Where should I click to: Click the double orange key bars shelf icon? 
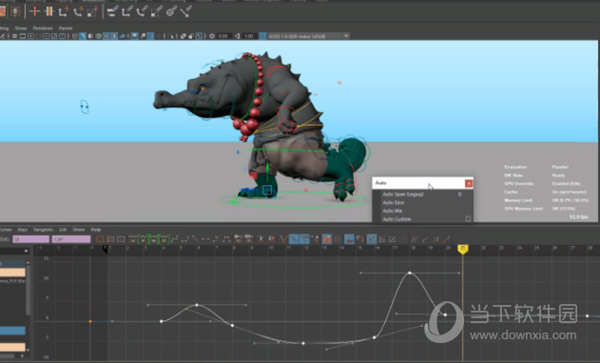(x=49, y=11)
